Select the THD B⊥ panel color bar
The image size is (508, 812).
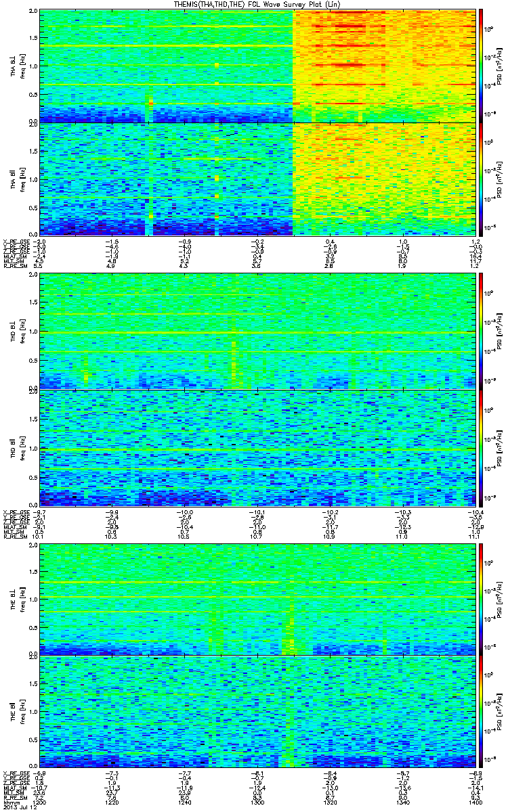click(x=482, y=332)
